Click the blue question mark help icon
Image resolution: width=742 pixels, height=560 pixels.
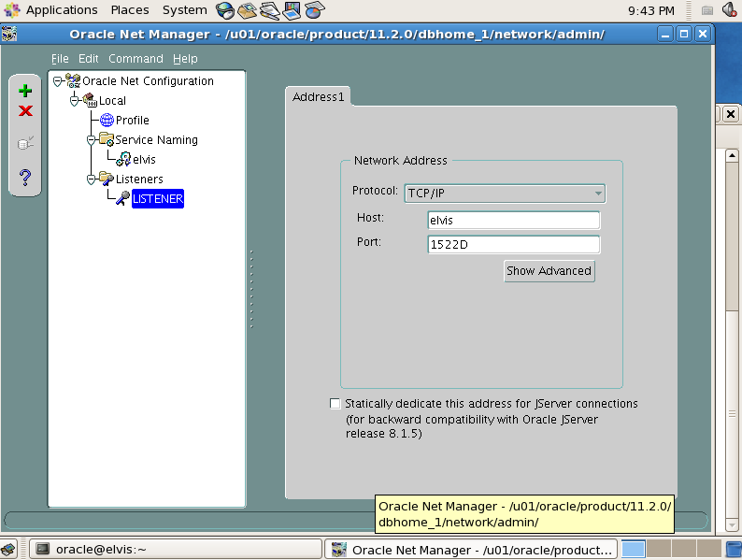pos(25,178)
